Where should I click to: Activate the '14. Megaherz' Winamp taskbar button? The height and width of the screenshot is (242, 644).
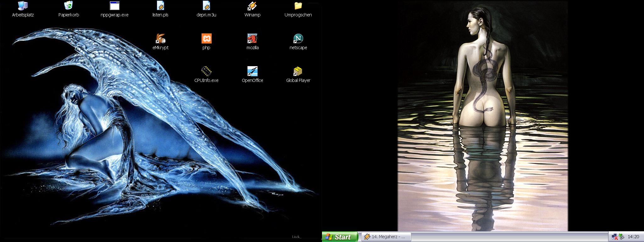tap(386, 237)
